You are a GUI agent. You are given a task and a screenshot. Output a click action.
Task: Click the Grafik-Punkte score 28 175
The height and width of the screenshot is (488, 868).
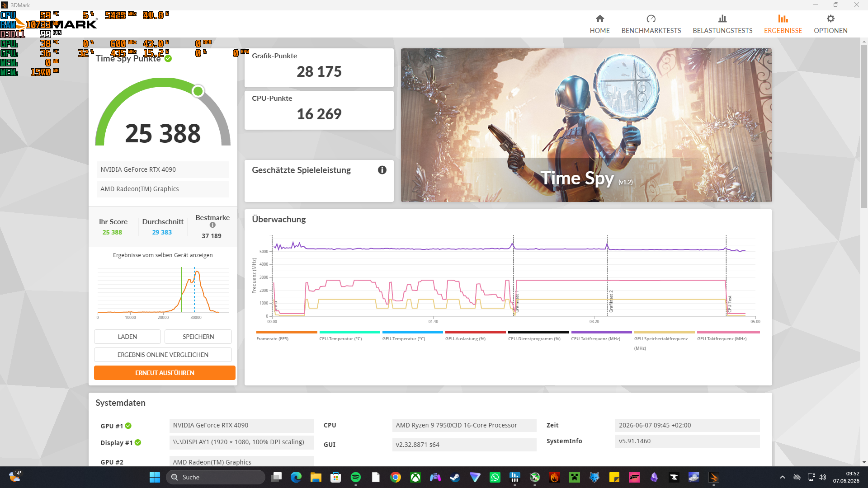point(319,71)
